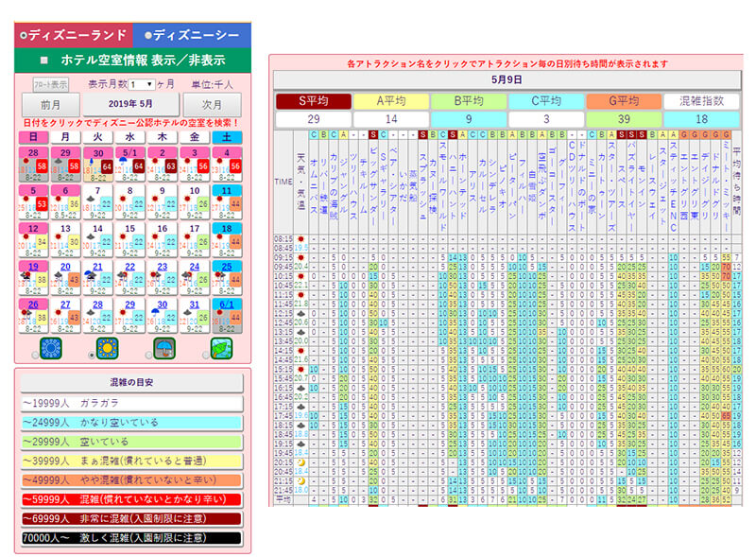
Task: Click the 日 Sunday column header
Action: coord(33,137)
